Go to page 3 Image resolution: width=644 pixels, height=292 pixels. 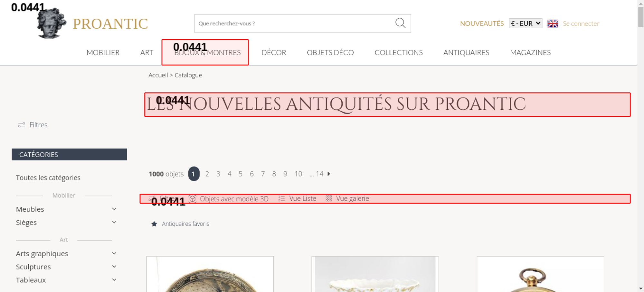click(218, 174)
